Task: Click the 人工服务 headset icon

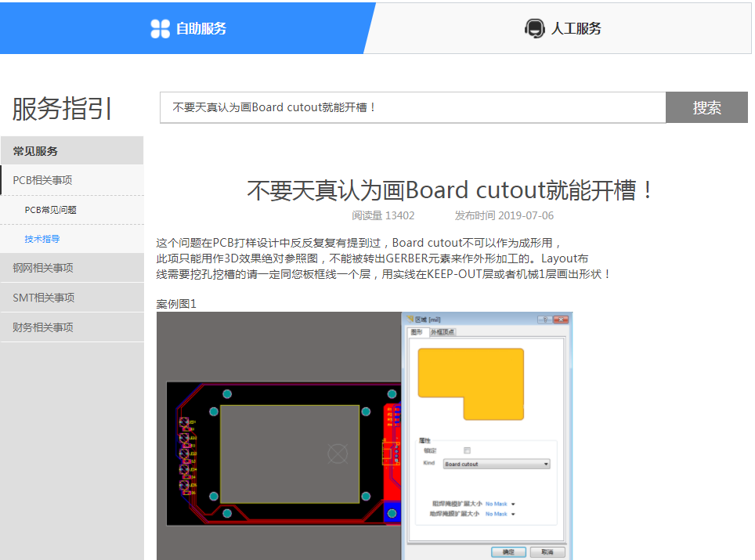Action: tap(534, 29)
